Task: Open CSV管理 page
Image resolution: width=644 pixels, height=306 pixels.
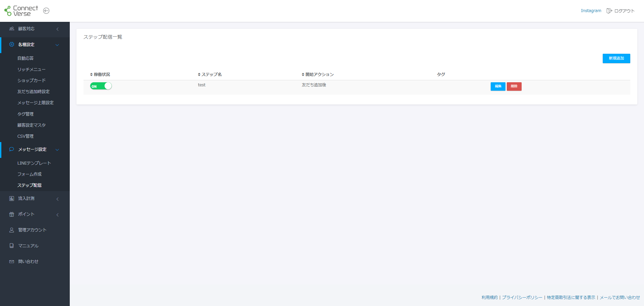Action: pyautogui.click(x=25, y=136)
